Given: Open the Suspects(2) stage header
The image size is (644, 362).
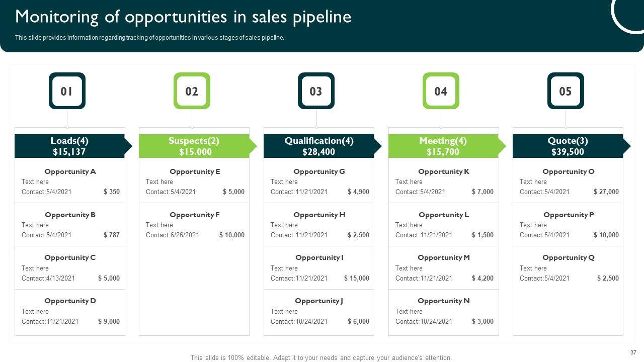Looking at the screenshot, I should [x=194, y=146].
